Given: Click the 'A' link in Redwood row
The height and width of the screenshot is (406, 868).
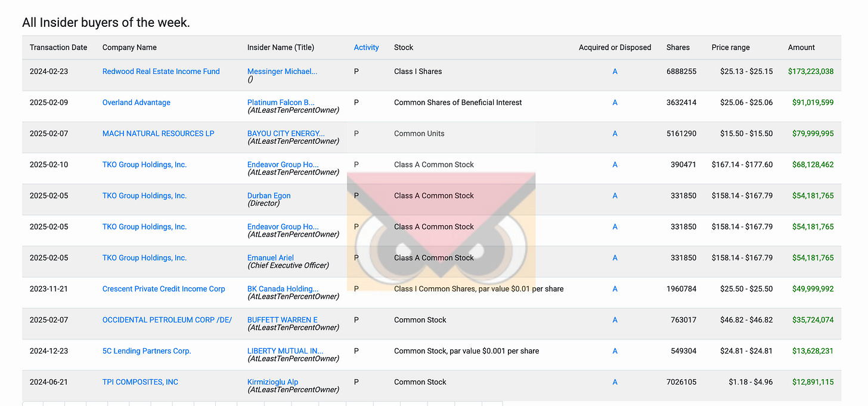Looking at the screenshot, I should (615, 71).
